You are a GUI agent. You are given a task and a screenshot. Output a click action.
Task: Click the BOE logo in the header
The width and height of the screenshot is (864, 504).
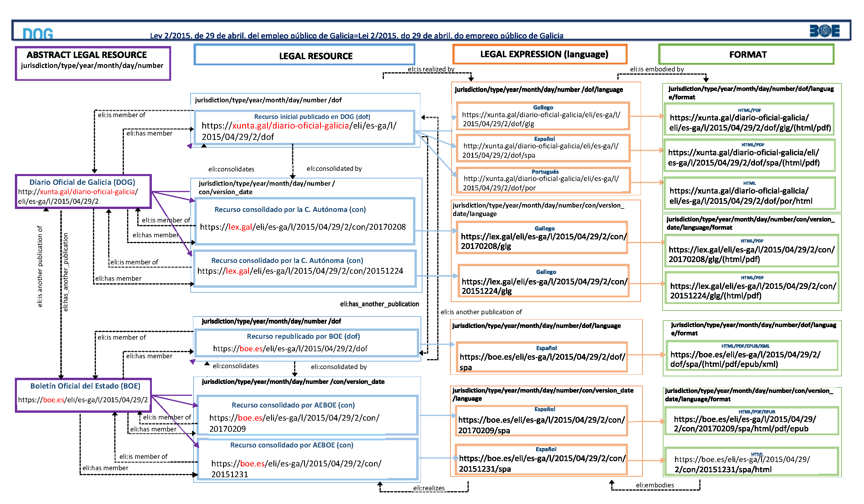[x=825, y=31]
